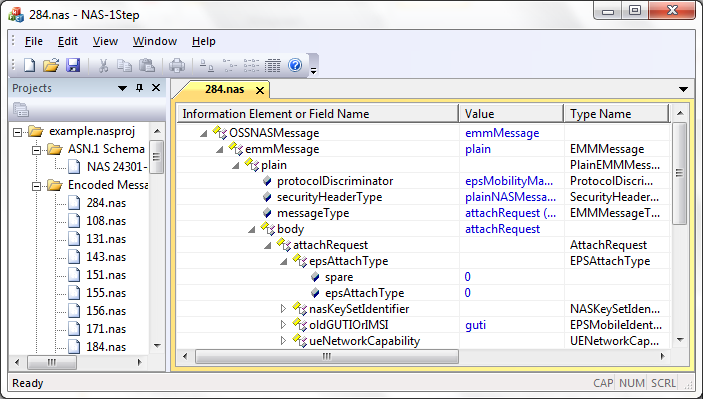The width and height of the screenshot is (703, 399).
Task: Click the Cut scissors toolbar icon
Action: (x=104, y=65)
